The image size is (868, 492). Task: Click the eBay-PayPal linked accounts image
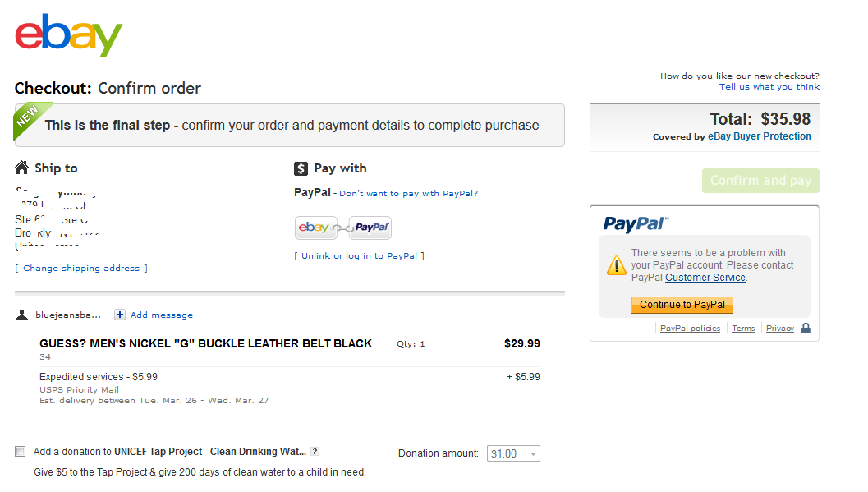(343, 228)
